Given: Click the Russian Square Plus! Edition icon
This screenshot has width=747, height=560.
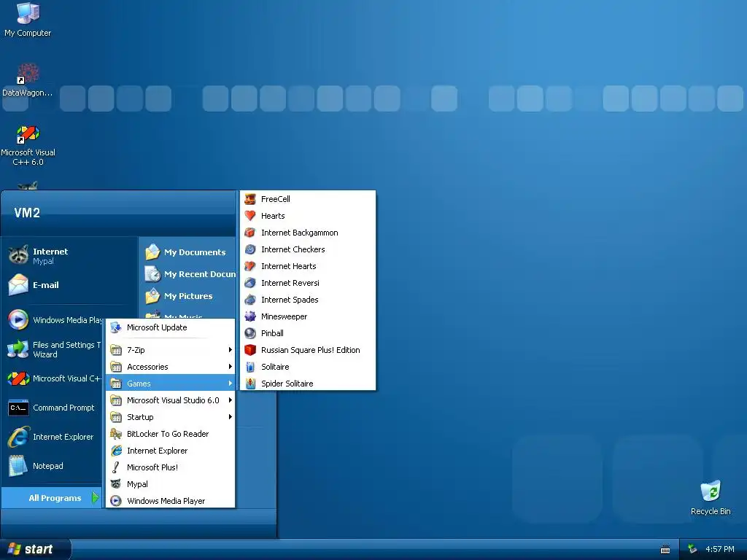Looking at the screenshot, I should click(x=250, y=350).
